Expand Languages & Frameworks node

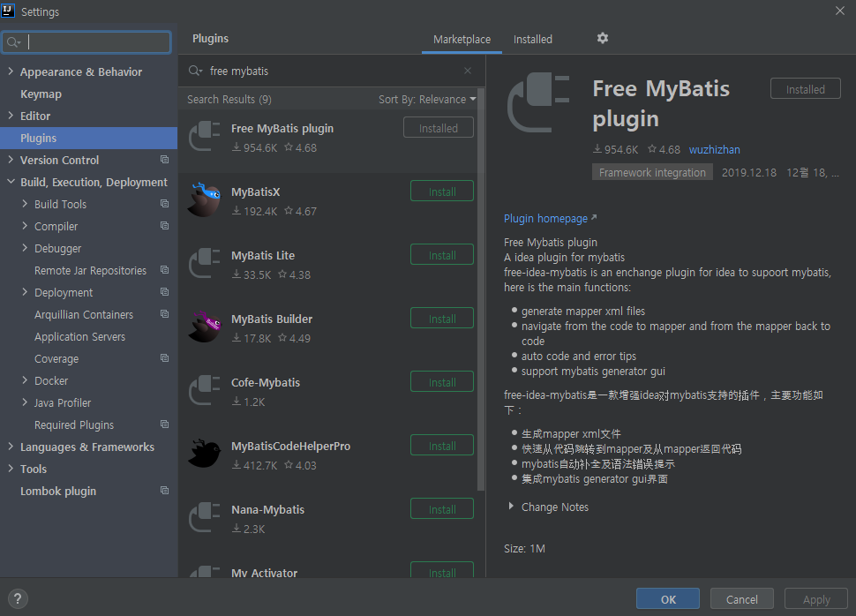(11, 447)
